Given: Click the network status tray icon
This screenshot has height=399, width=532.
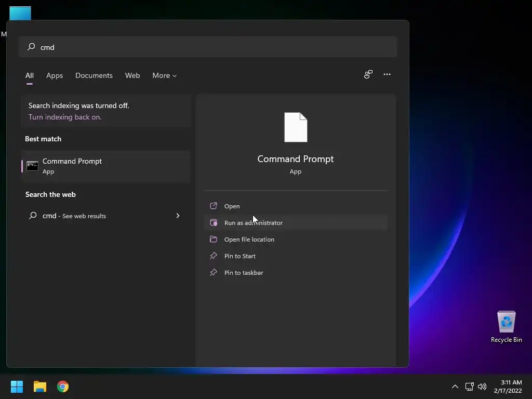Looking at the screenshot, I should point(469,387).
